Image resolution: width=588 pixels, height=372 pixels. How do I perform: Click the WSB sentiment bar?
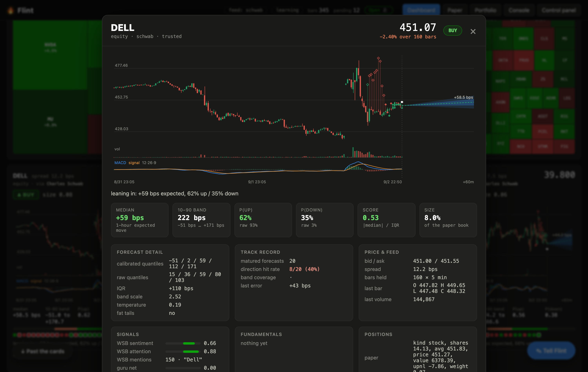point(183,343)
